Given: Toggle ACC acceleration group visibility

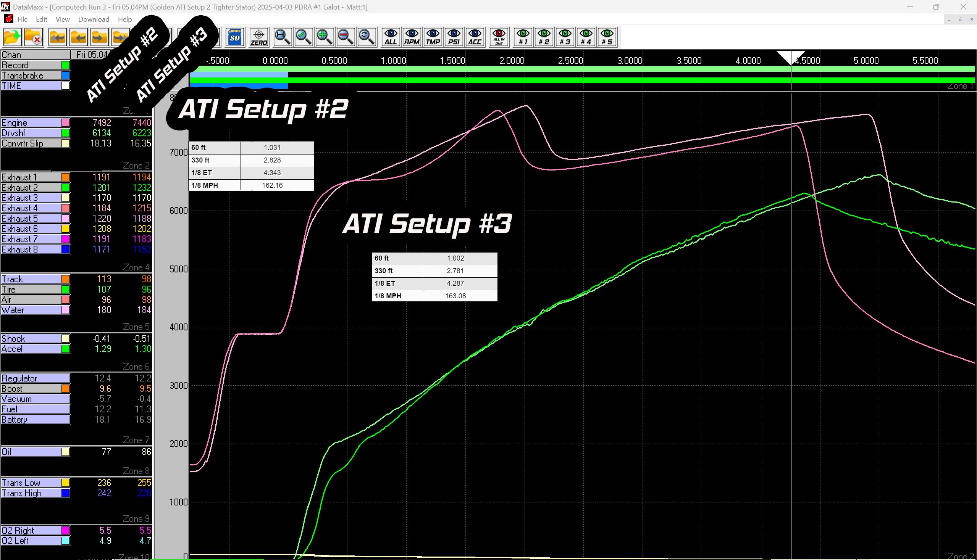Looking at the screenshot, I should [475, 37].
